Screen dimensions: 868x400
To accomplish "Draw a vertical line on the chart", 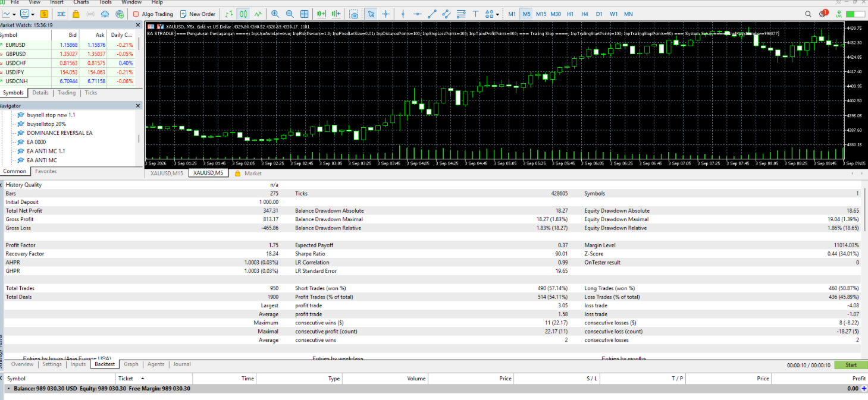I will [403, 14].
